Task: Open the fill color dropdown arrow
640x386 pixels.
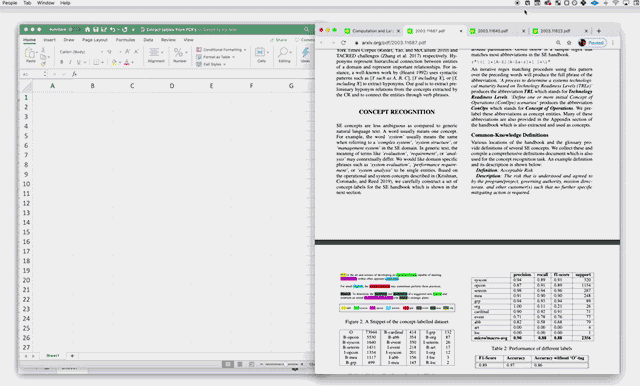Action: (120, 62)
